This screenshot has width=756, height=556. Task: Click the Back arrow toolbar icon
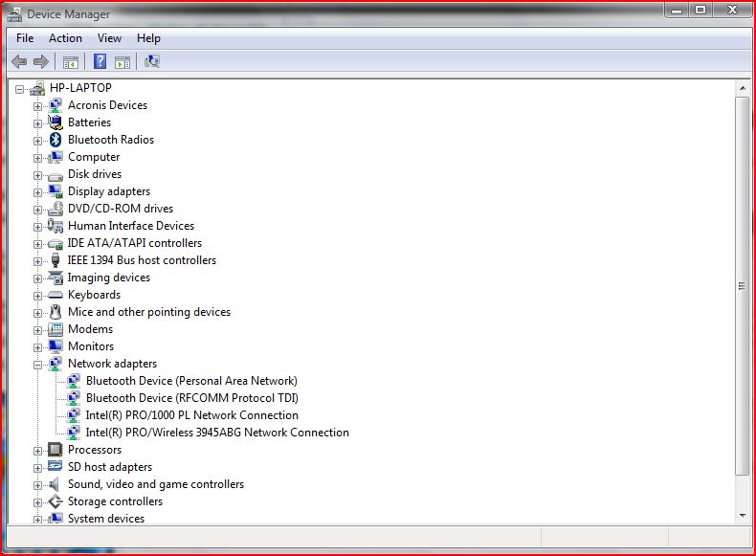pyautogui.click(x=19, y=61)
